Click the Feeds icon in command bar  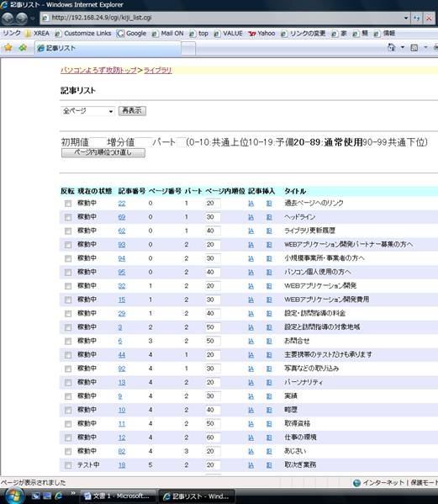(414, 48)
